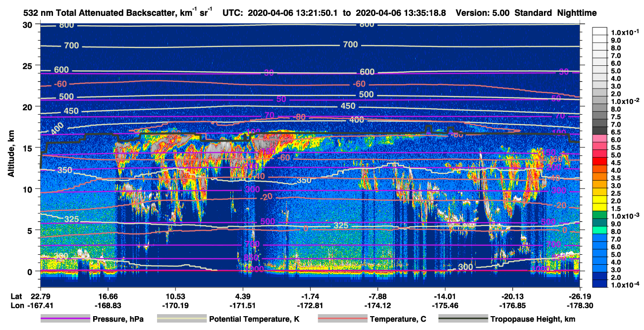Click the colorbar label '7.5'
This screenshot has width=644, height=330.
[617, 117]
